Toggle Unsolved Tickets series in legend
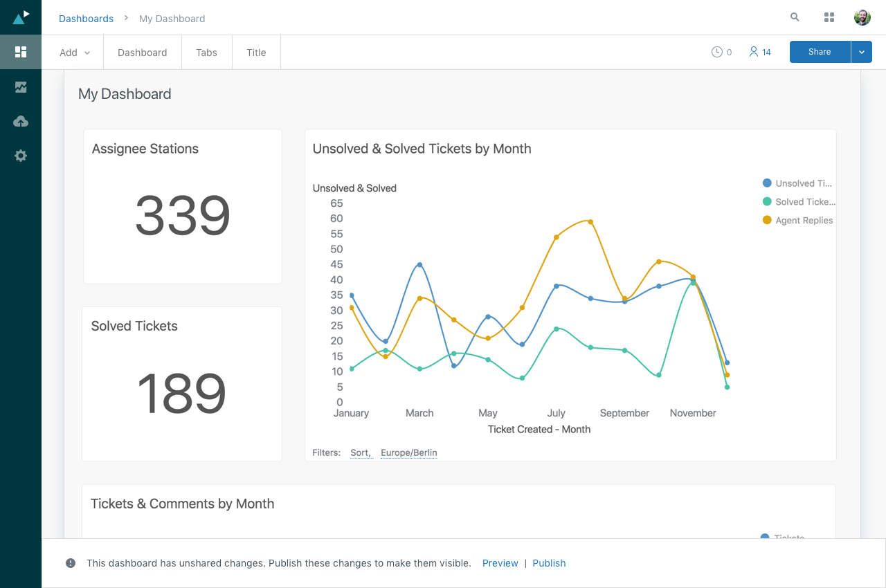 point(798,183)
